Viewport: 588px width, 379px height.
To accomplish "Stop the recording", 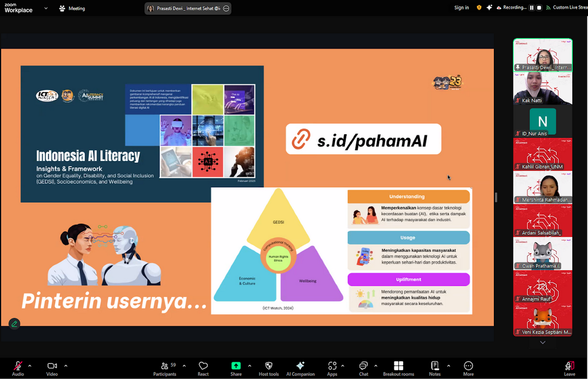I will click(539, 8).
